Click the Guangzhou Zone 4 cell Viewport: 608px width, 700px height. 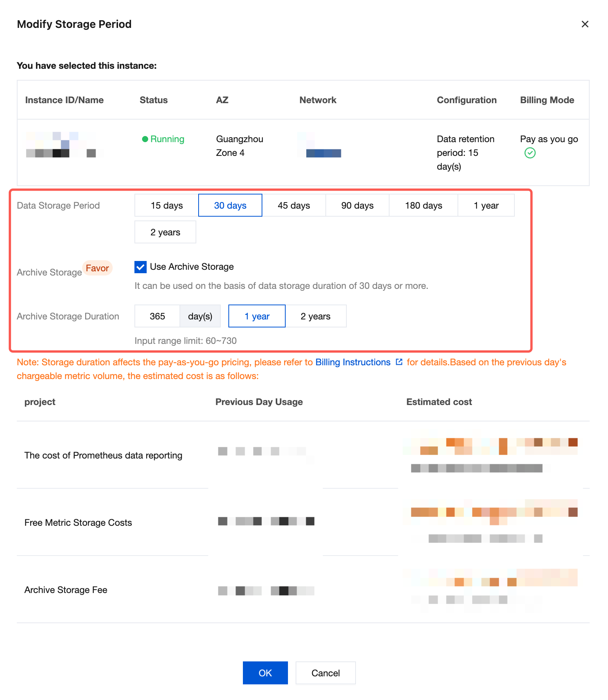pos(240,146)
